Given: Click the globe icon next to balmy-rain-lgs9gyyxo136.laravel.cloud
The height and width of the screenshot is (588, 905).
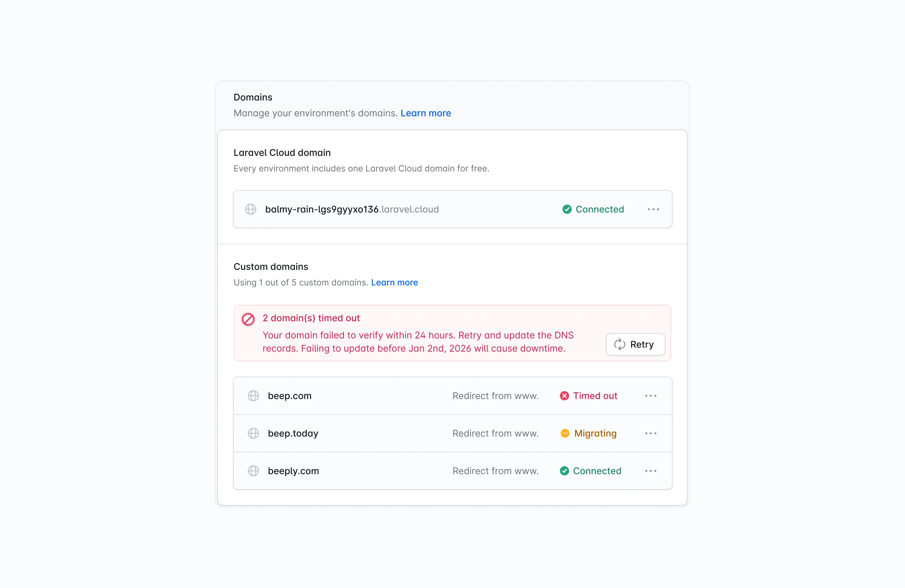Looking at the screenshot, I should (251, 209).
